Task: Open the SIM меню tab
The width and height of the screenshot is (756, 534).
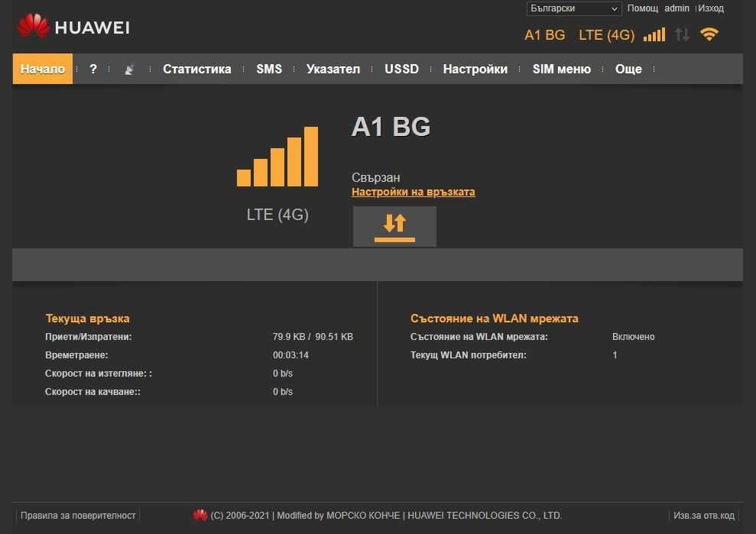Action: (562, 69)
